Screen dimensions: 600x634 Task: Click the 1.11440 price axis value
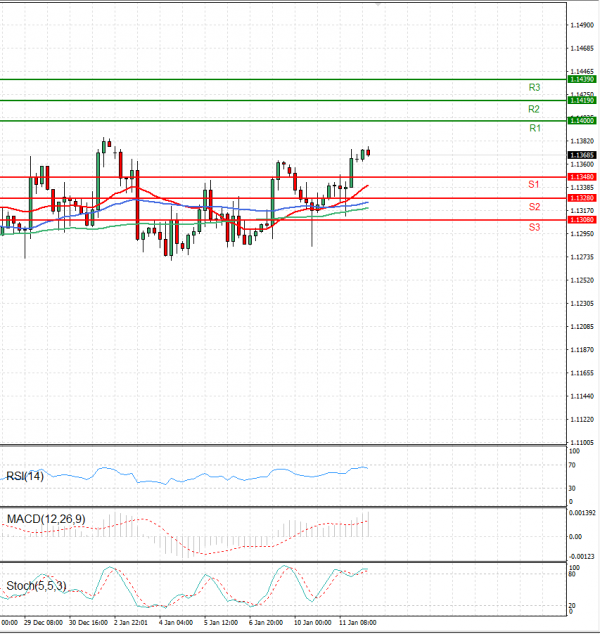(x=582, y=396)
